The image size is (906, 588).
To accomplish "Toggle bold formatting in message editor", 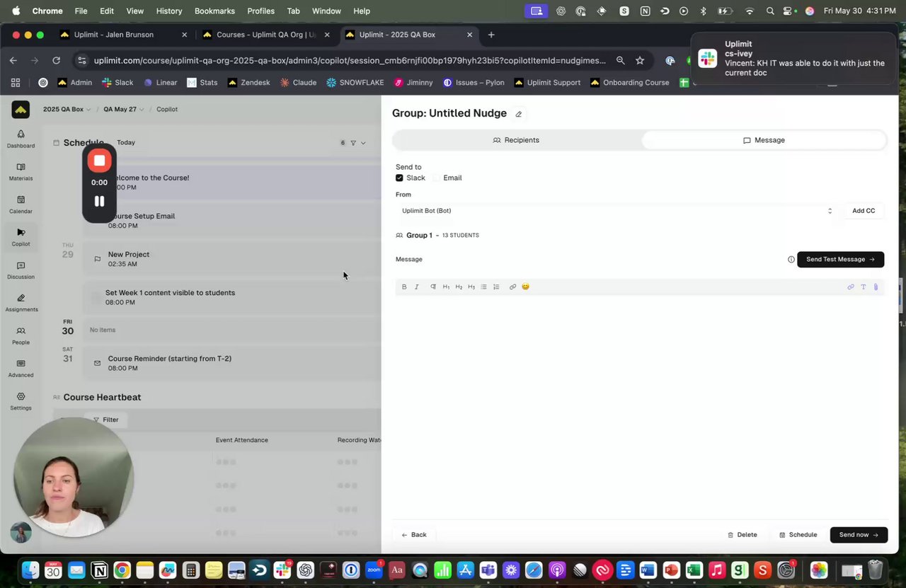I will (404, 287).
